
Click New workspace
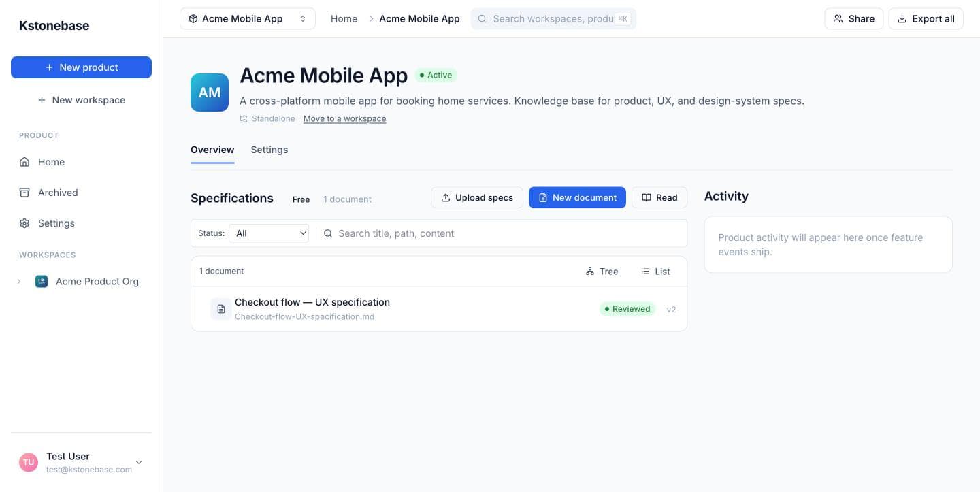point(81,100)
